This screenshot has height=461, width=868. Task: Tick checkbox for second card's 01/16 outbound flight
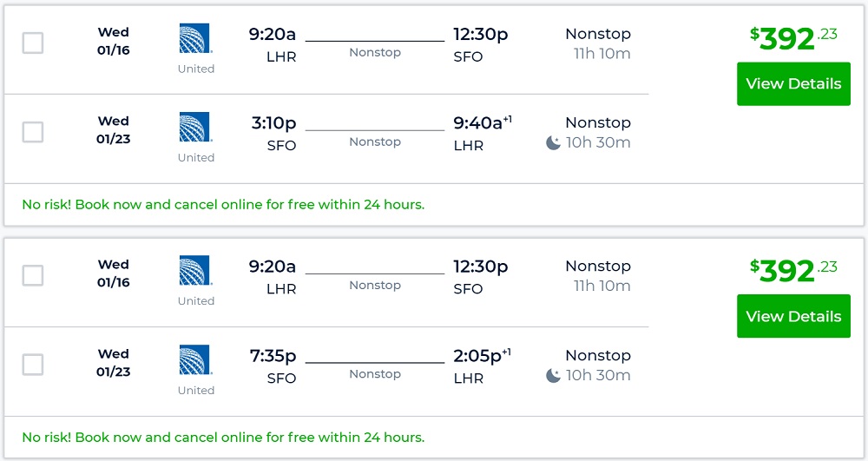click(33, 275)
